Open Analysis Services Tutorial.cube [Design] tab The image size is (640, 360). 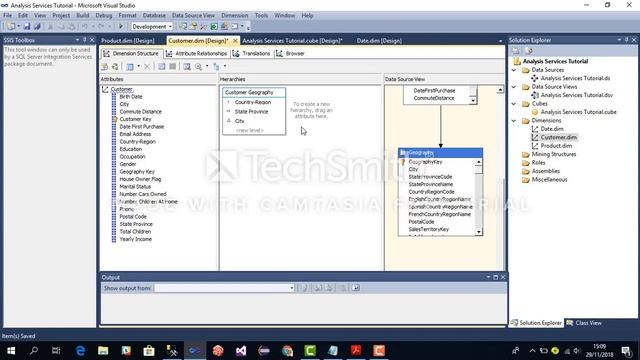coord(292,41)
